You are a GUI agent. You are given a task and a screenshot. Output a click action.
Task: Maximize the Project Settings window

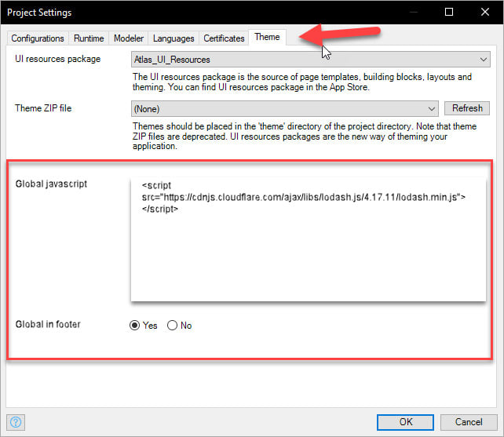pyautogui.click(x=449, y=13)
